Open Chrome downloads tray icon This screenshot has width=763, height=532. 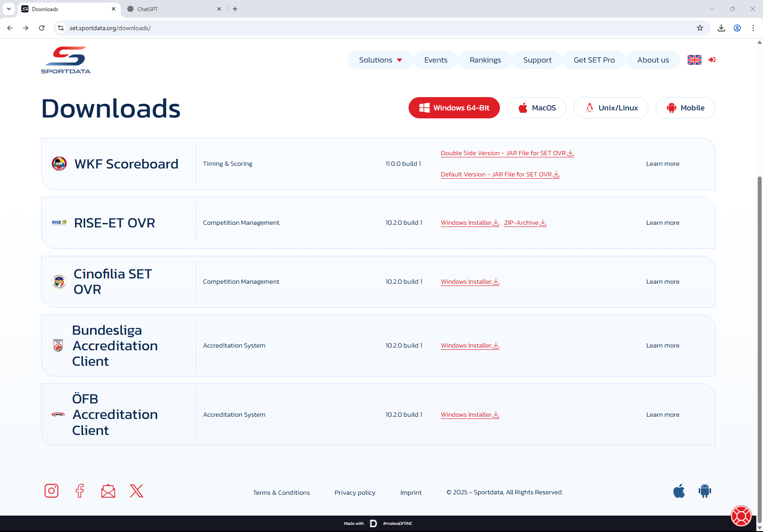coord(721,28)
